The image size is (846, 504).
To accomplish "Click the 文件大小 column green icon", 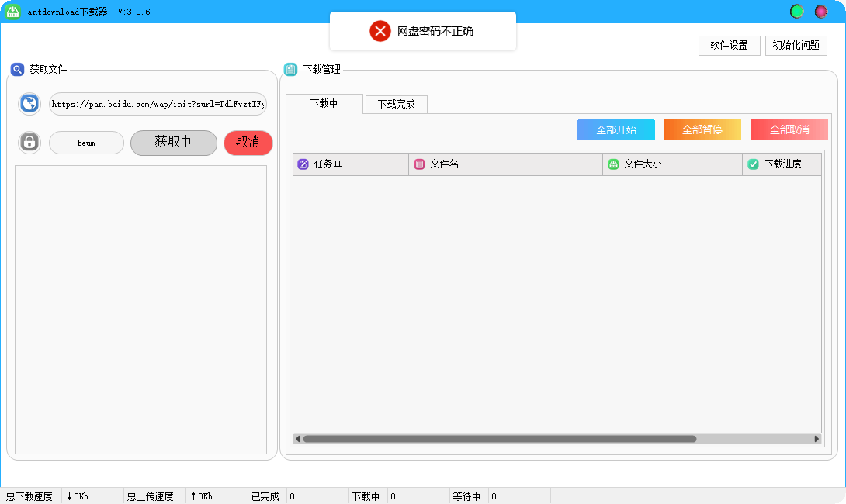I will 613,164.
